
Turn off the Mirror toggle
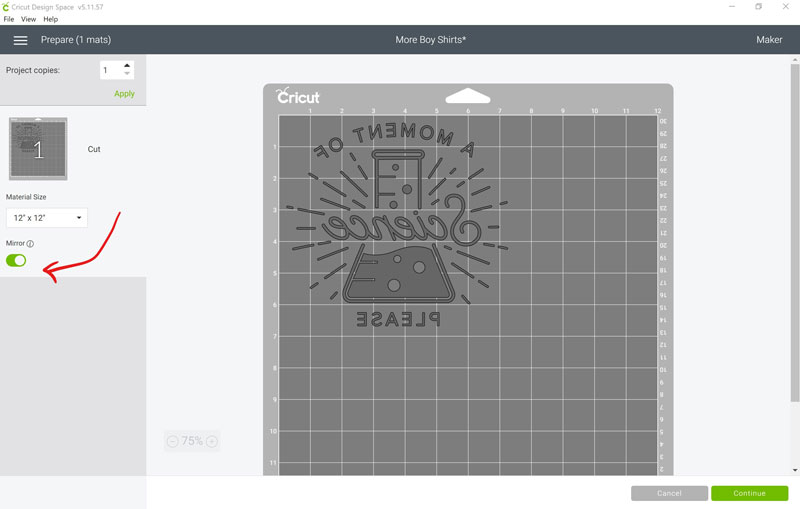click(x=16, y=261)
